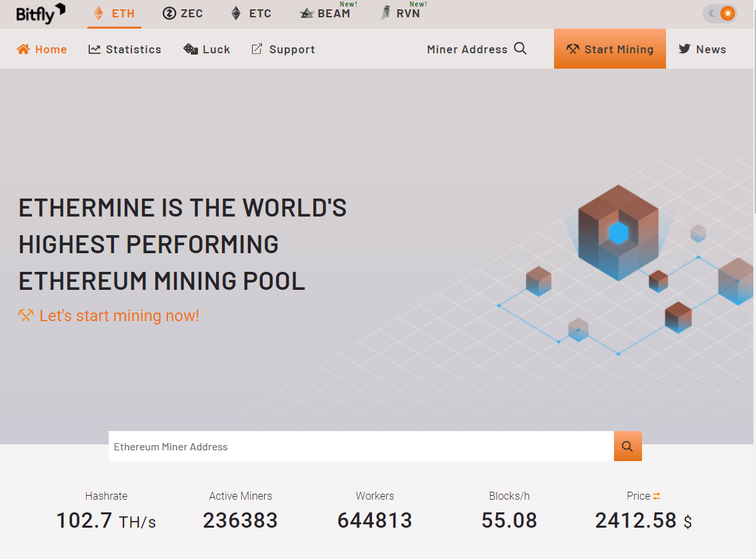Click the ETHERMINE IS THE WORLD'S headline text

pyautogui.click(x=183, y=208)
